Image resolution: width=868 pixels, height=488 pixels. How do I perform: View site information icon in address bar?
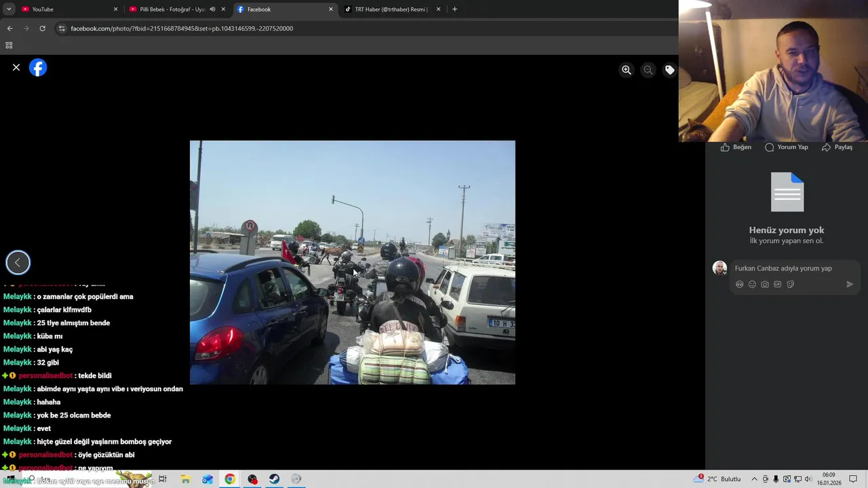click(62, 28)
